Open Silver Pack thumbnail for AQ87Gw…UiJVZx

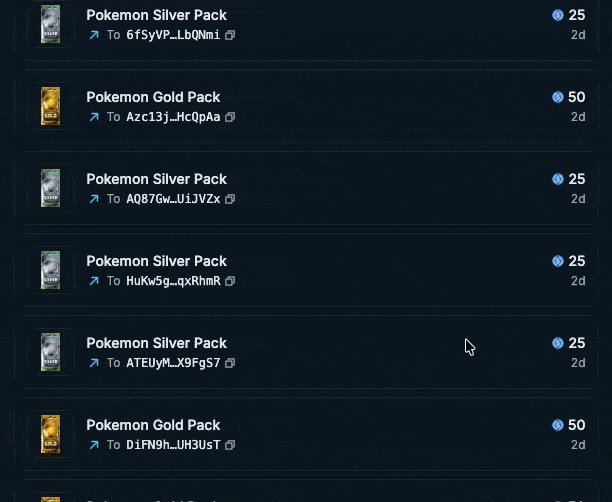pyautogui.click(x=51, y=188)
